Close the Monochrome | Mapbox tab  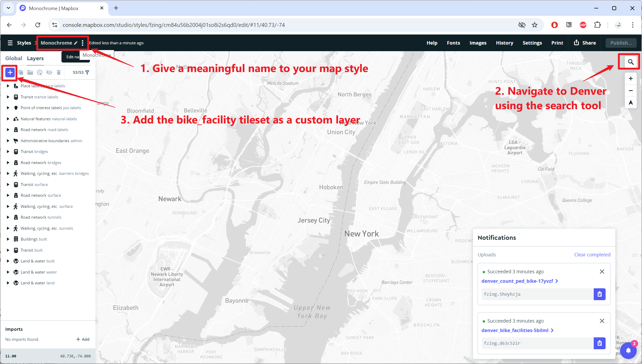tap(102, 8)
